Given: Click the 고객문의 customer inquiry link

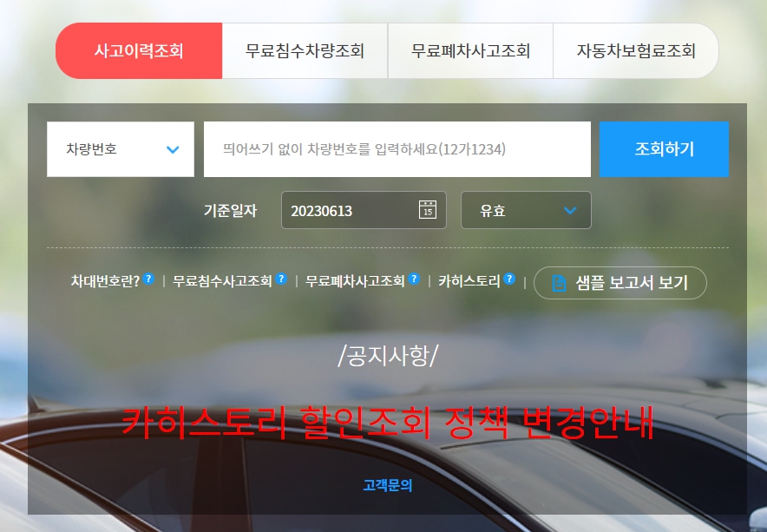Looking at the screenshot, I should [x=388, y=486].
